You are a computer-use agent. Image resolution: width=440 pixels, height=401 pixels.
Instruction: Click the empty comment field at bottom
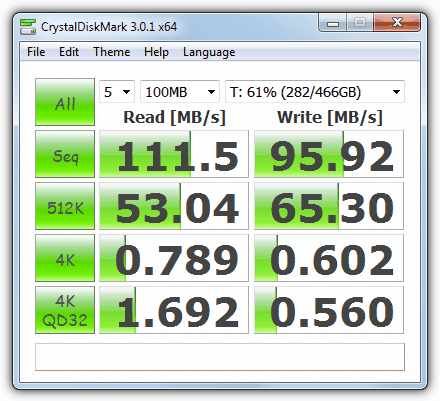pyautogui.click(x=220, y=357)
